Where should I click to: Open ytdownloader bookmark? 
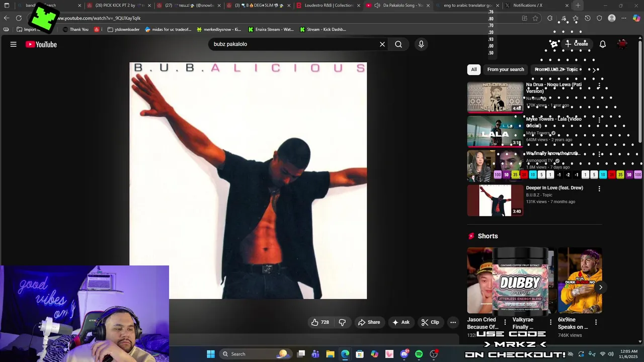pos(123,30)
